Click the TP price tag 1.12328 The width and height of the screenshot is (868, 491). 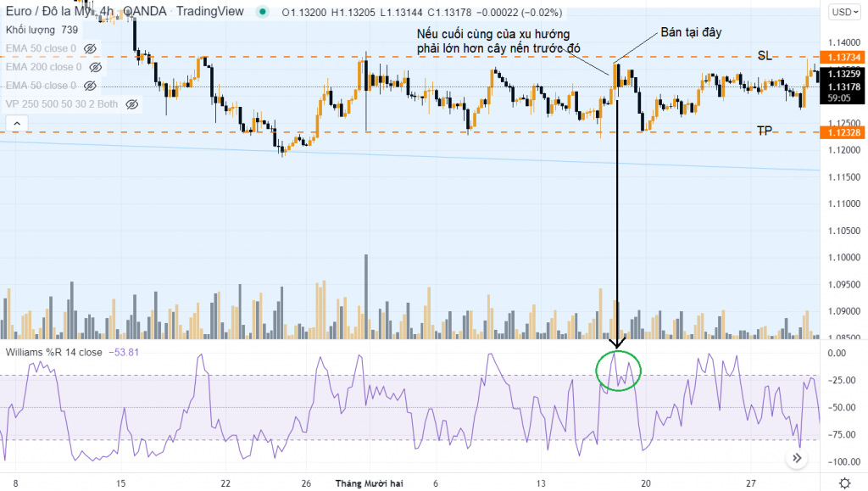tap(843, 132)
